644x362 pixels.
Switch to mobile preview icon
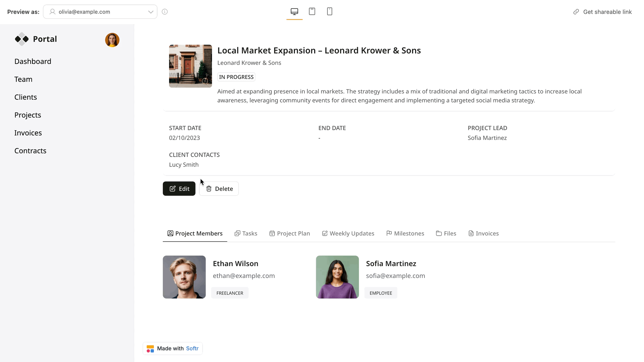[x=329, y=12]
